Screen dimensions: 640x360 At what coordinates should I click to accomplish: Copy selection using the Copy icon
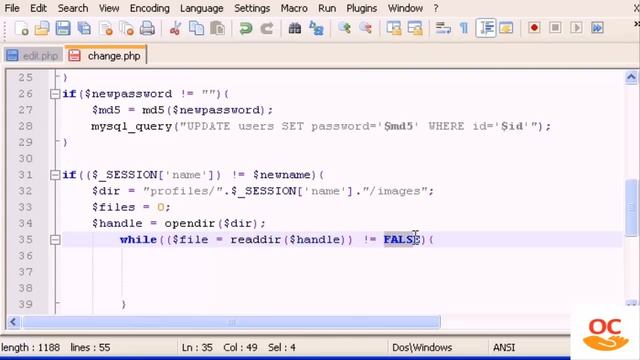coord(197,28)
